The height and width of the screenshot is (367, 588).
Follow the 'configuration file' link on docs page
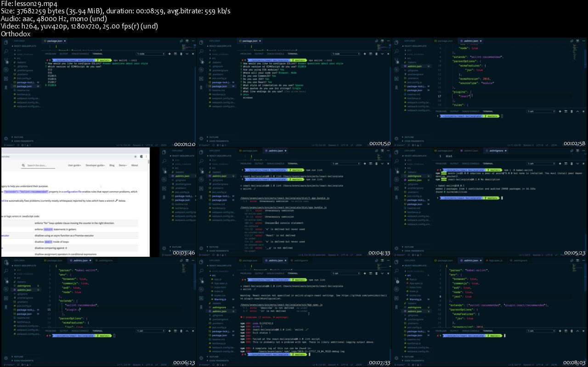pyautogui.click(x=72, y=192)
